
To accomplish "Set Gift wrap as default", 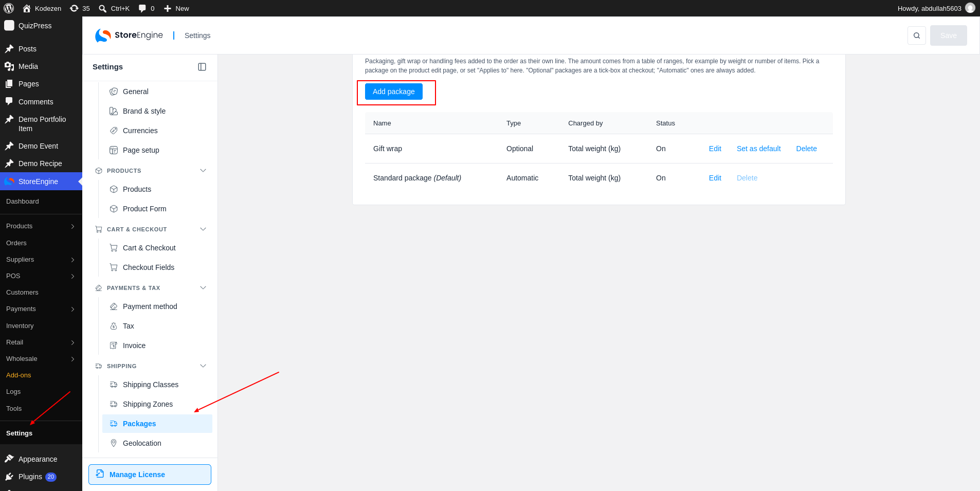I will 758,149.
